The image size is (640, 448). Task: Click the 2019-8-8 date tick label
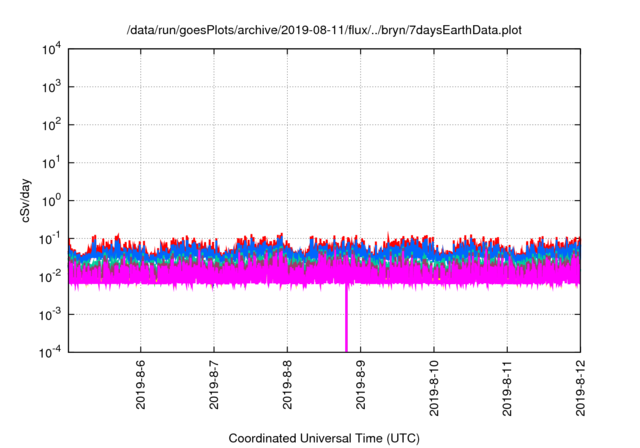coord(287,384)
